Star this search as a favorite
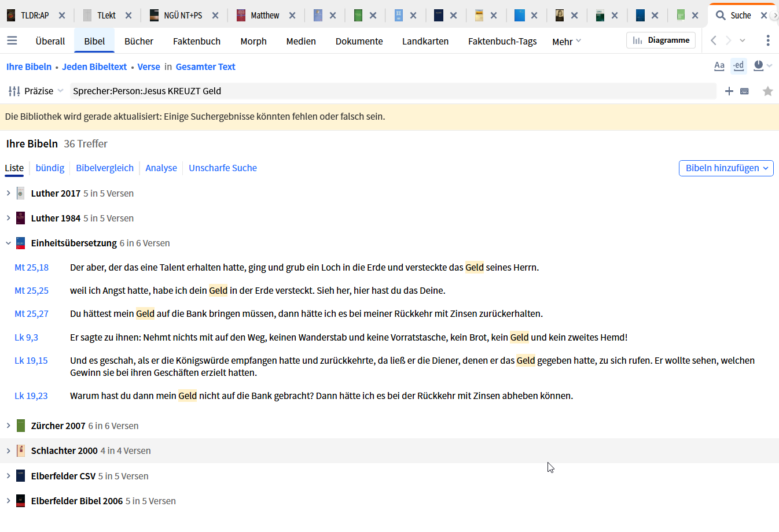Image resolution: width=779 pixels, height=532 pixels. click(x=768, y=91)
